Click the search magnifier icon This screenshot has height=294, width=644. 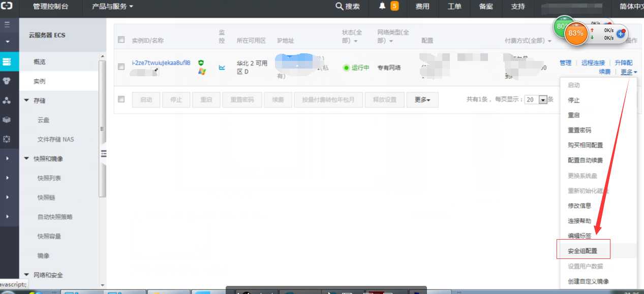coord(340,7)
